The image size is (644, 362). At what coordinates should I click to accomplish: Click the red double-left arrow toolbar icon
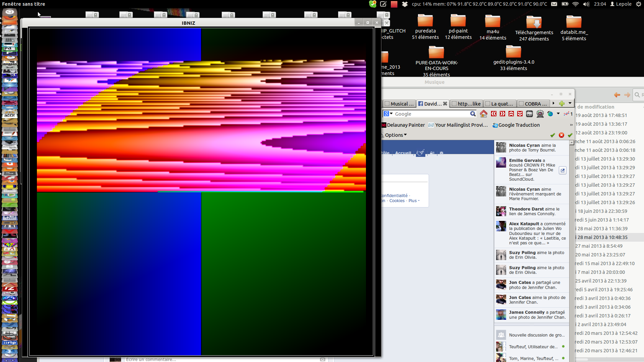(x=494, y=114)
